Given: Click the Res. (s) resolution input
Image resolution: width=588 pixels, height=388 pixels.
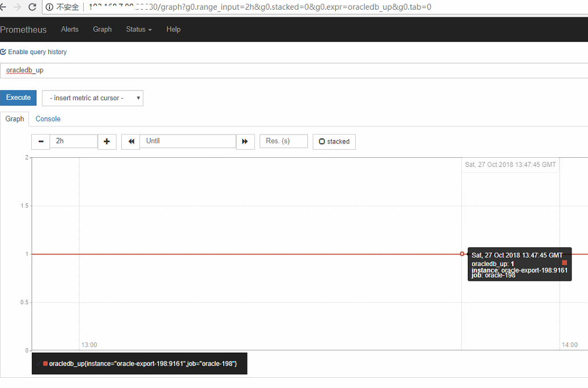Looking at the screenshot, I should (x=283, y=141).
